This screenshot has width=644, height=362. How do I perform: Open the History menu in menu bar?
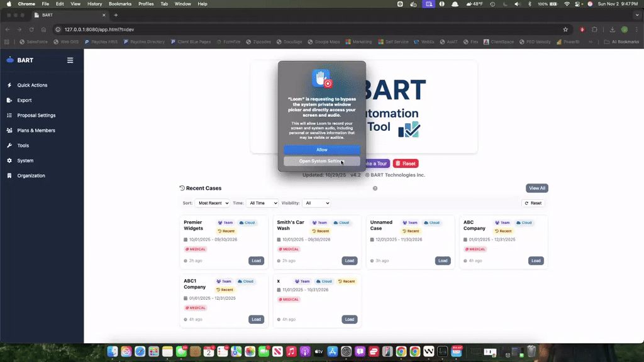coord(94,4)
